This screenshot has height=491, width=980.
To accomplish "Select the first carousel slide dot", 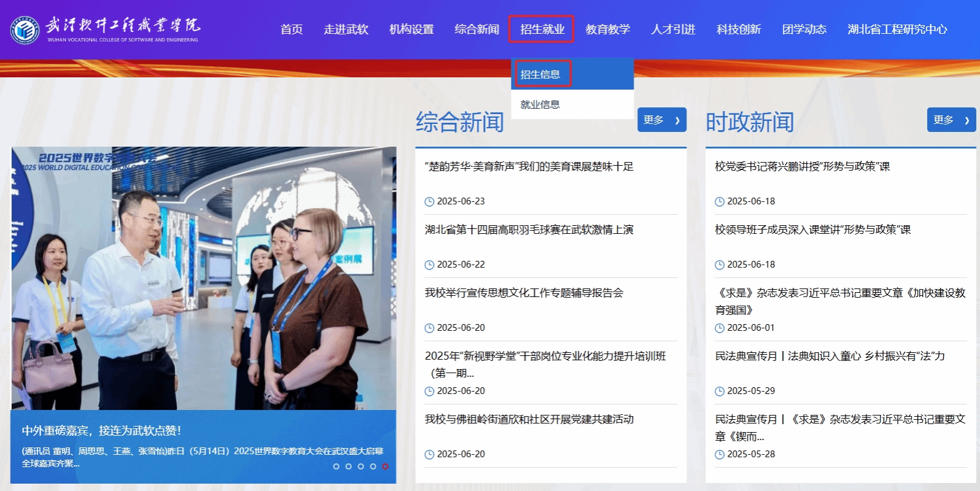I will coord(336,466).
